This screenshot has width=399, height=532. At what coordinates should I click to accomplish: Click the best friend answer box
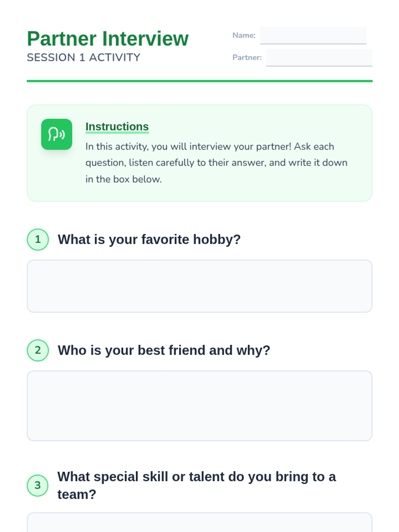coord(199,406)
